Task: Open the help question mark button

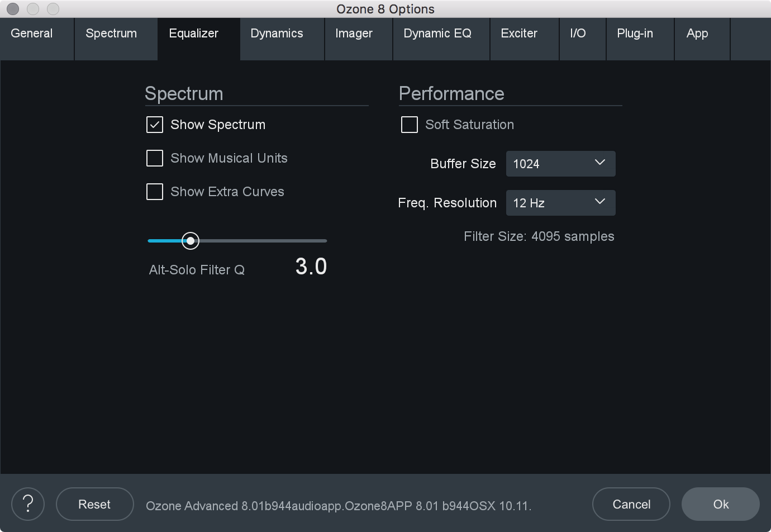Action: (x=28, y=504)
